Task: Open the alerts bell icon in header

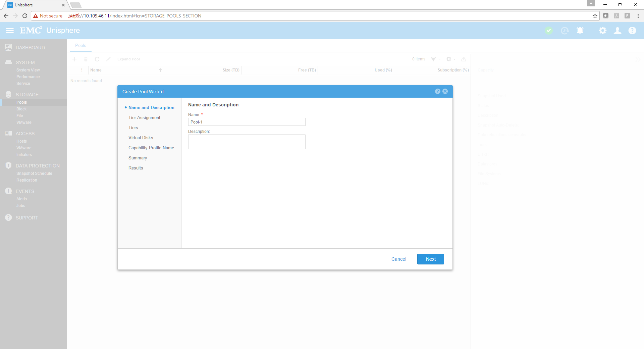Action: point(580,31)
